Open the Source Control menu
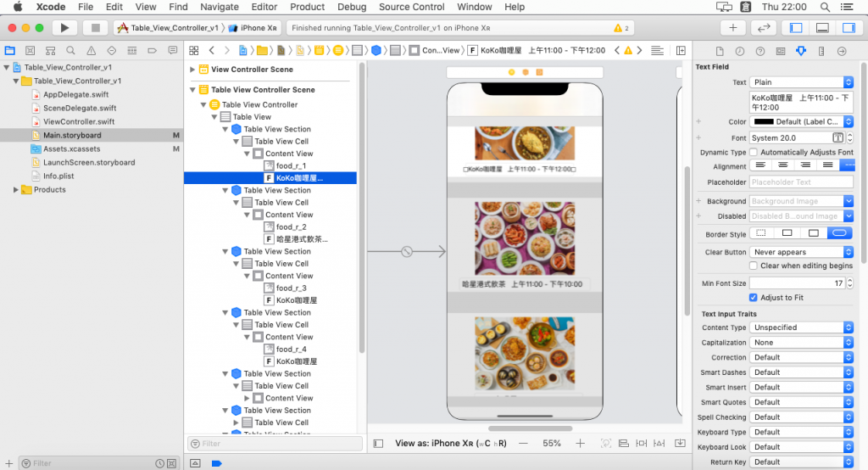868x470 pixels. 411,7
